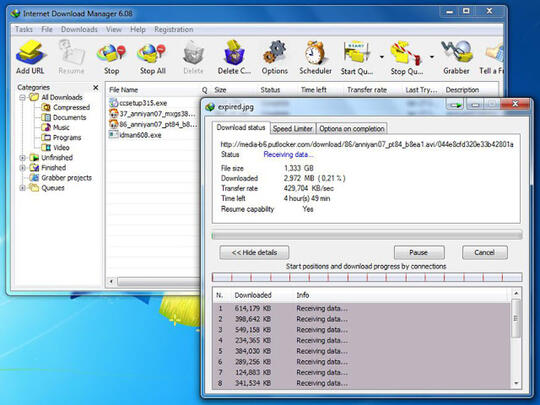Image resolution: width=540 pixels, height=405 pixels.
Task: Open the Options gear icon
Action: [274, 57]
